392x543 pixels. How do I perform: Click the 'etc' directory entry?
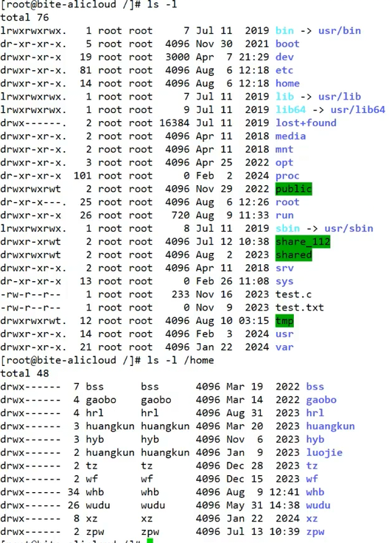(x=284, y=70)
